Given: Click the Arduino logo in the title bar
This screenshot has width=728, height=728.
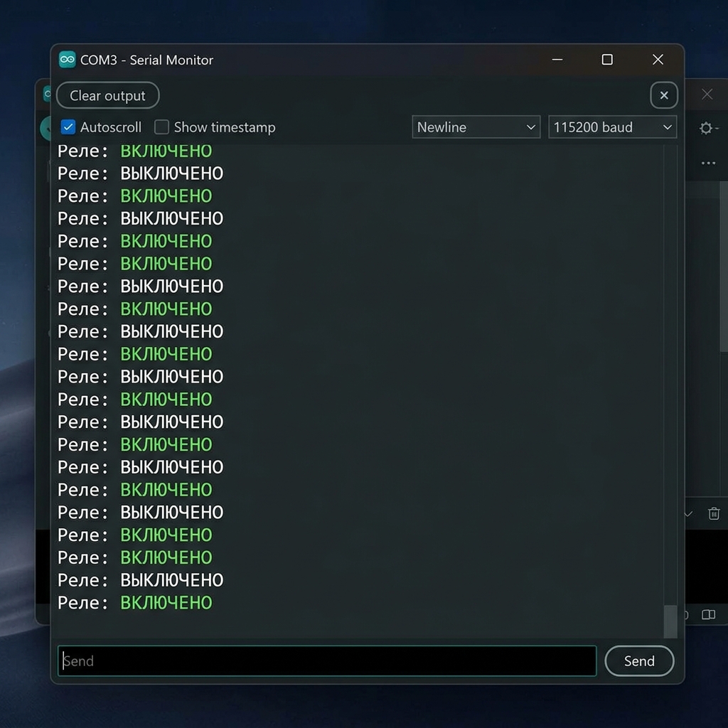Looking at the screenshot, I should coord(68,60).
